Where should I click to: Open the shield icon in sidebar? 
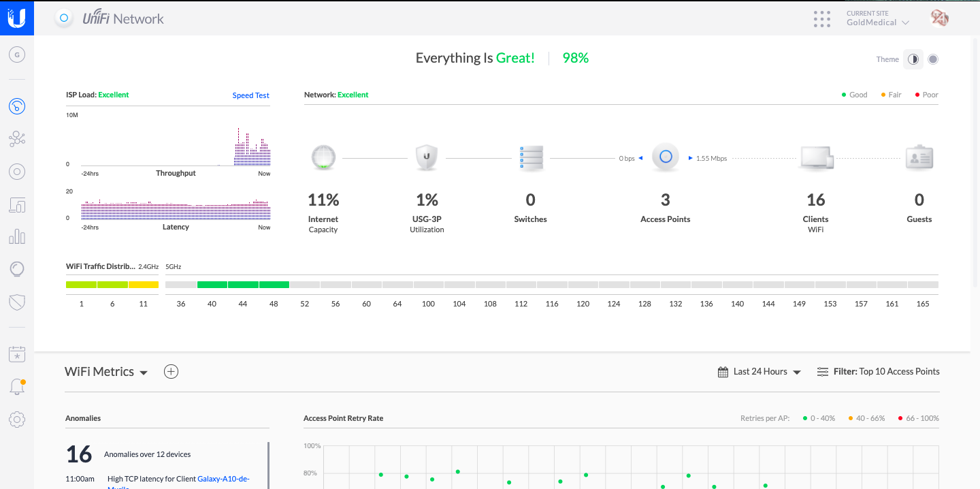click(17, 302)
